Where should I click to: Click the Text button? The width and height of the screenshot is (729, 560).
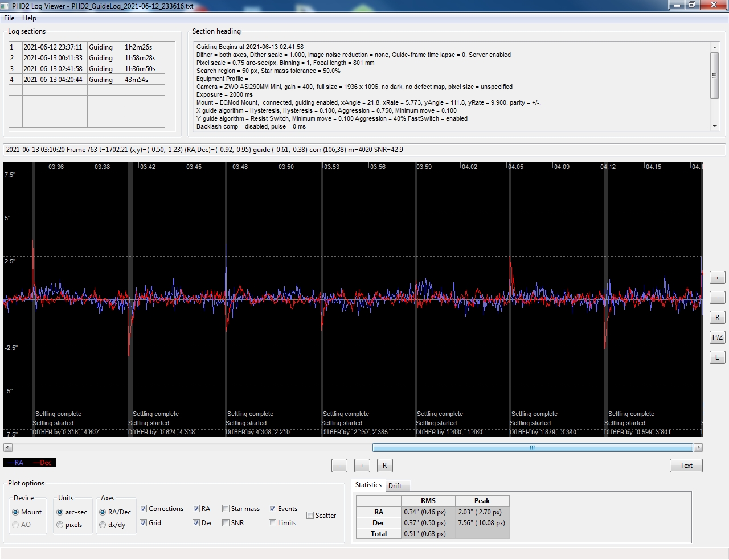tap(686, 466)
